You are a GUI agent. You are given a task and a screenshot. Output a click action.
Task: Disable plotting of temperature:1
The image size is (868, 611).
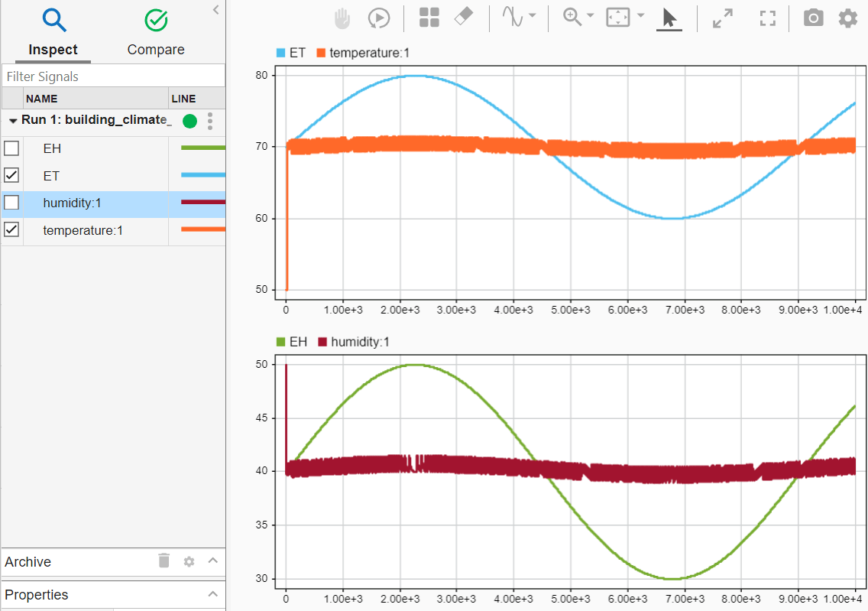point(11,230)
